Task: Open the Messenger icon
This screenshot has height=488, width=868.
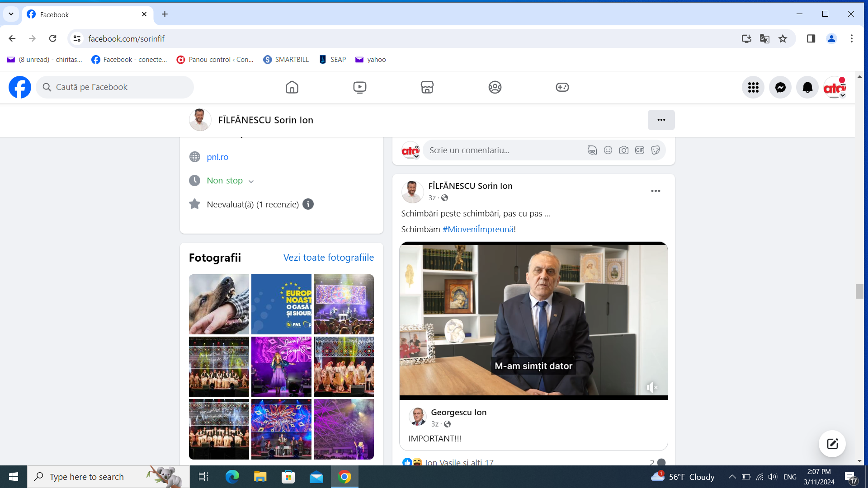Action: [x=780, y=88]
